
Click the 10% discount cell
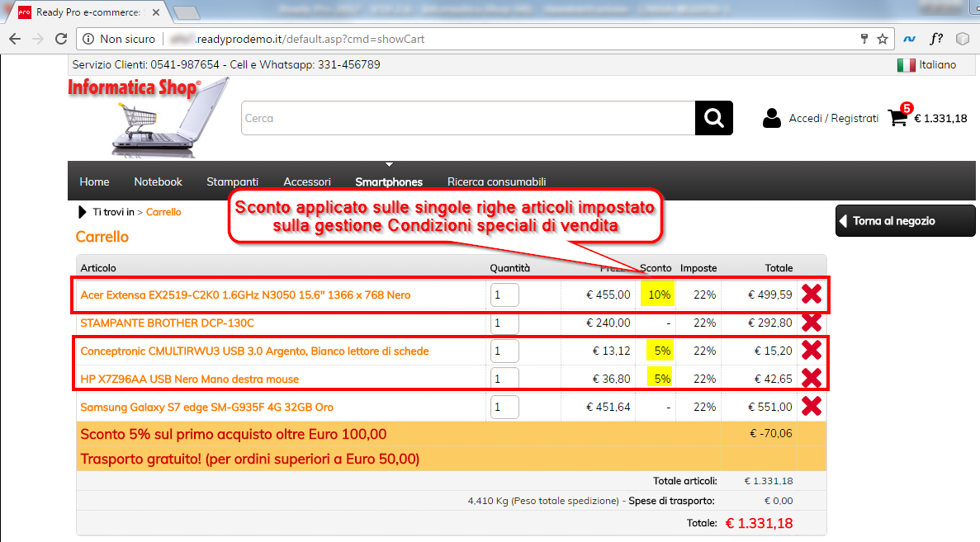click(x=657, y=295)
